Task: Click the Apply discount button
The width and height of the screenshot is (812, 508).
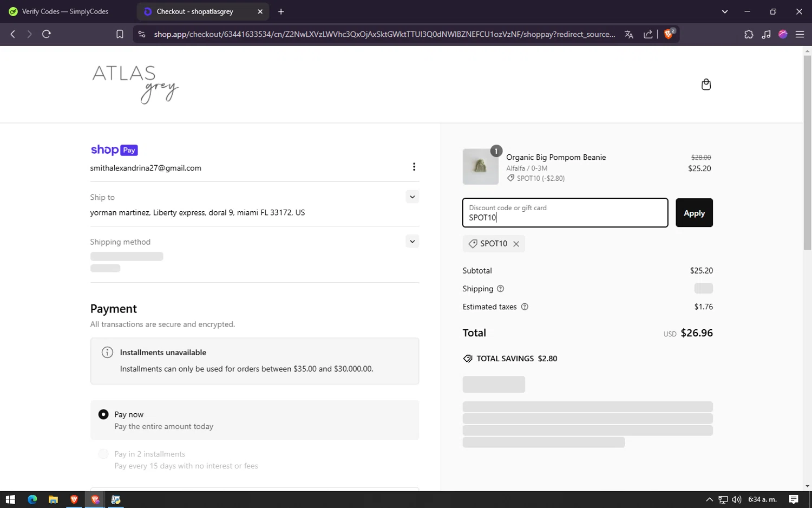Action: coord(694,213)
